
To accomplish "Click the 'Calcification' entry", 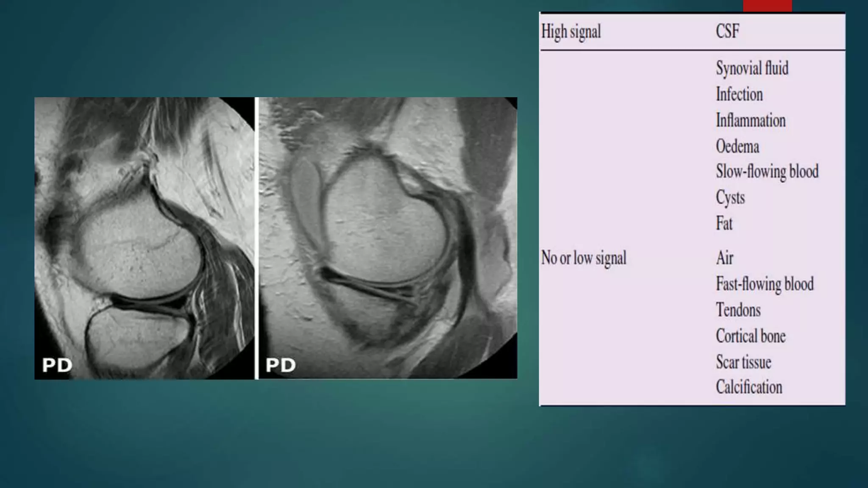I will click(749, 387).
